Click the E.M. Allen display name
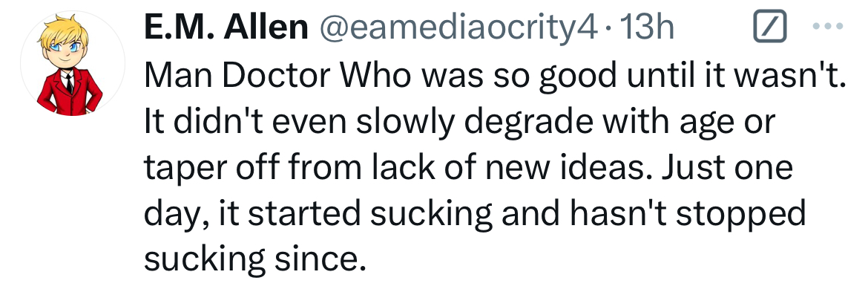868x292 pixels. tap(226, 27)
